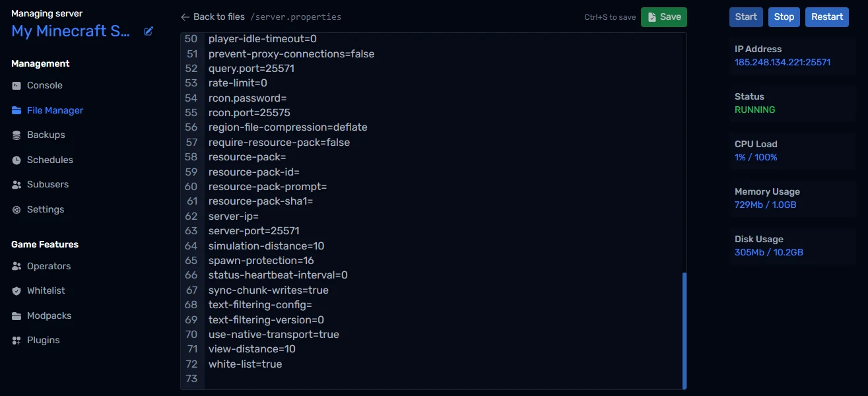The width and height of the screenshot is (868, 396).
Task: Stop the server with the Stop button
Action: point(784,17)
